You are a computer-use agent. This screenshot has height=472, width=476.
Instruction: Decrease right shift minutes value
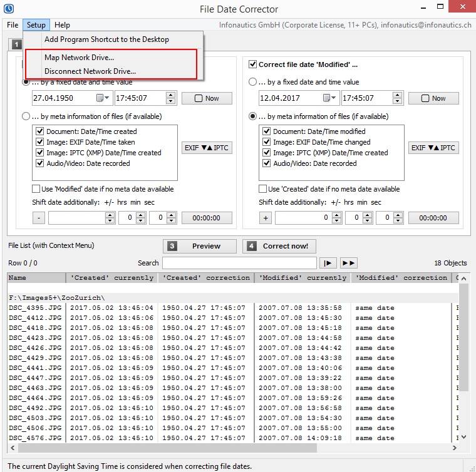click(x=367, y=221)
